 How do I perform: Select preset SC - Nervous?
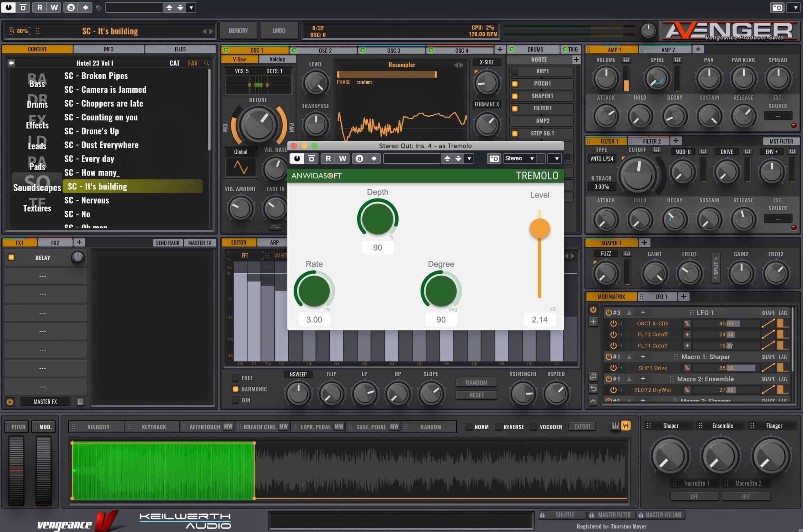point(87,200)
